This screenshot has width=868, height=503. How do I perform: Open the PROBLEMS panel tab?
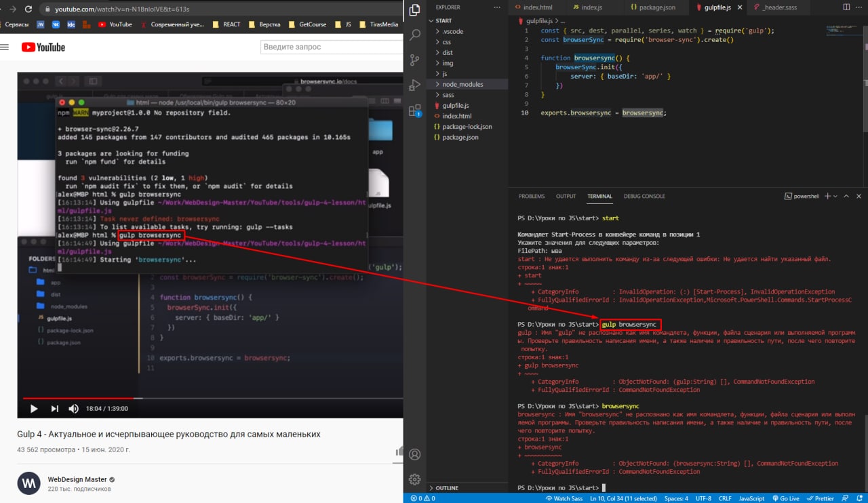[532, 196]
